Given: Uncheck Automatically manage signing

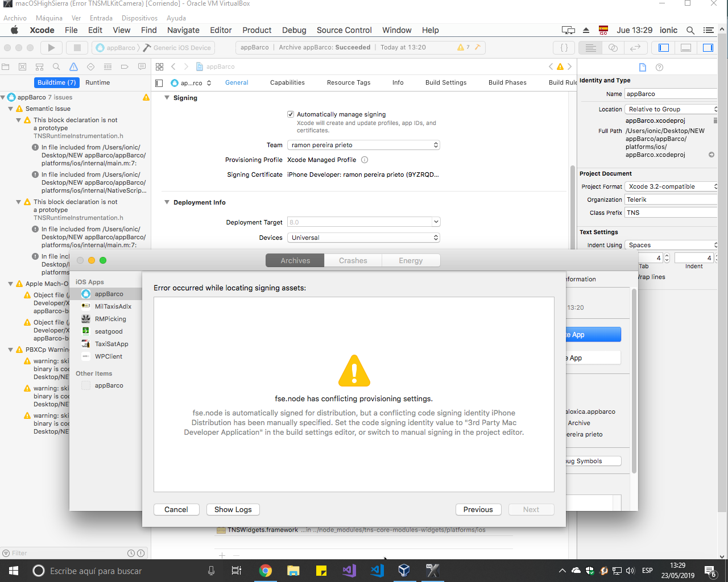Looking at the screenshot, I should coord(291,114).
